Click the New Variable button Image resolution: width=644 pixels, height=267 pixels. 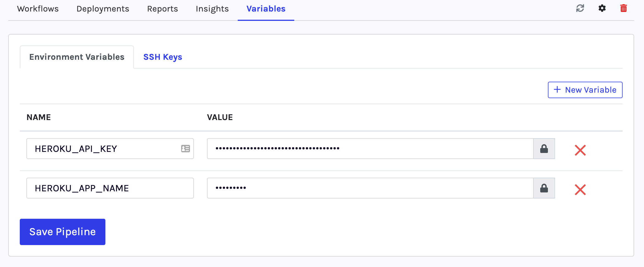[x=585, y=90]
